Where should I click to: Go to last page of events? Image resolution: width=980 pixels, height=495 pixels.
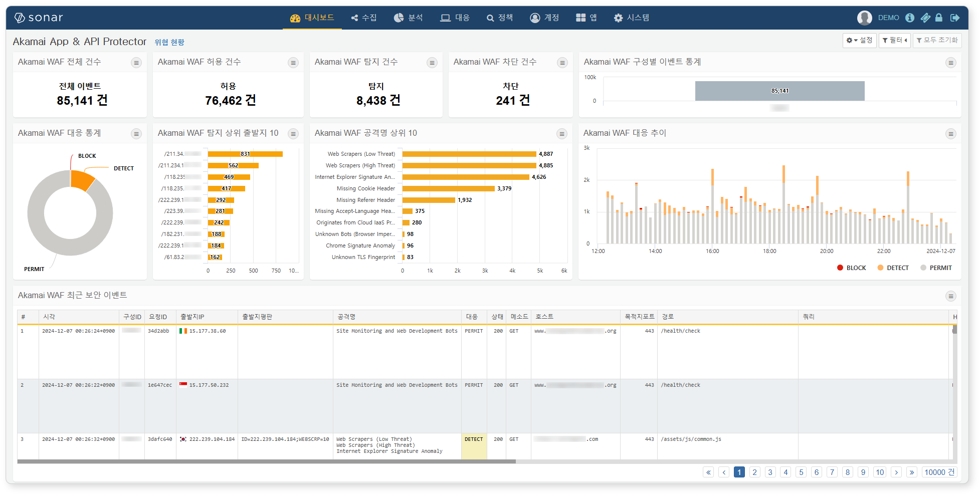(912, 472)
